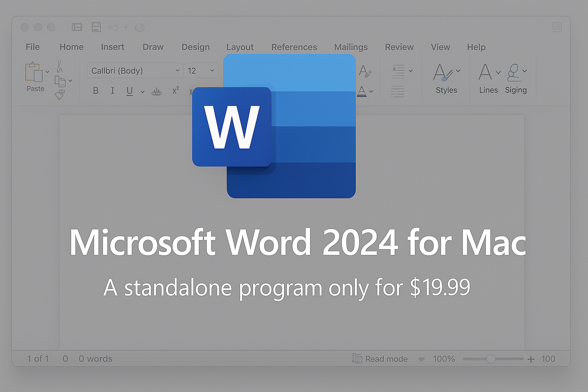
Task: Click the 100 value after the plus
Action: (548, 359)
